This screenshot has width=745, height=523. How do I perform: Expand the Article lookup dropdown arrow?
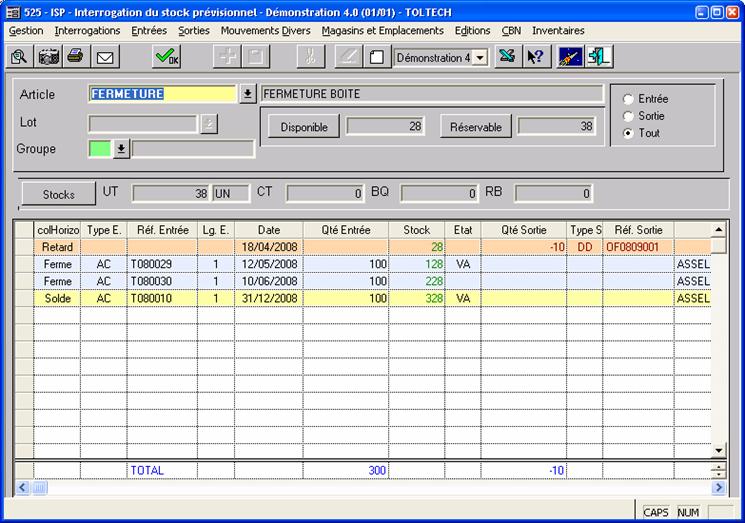pos(248,94)
